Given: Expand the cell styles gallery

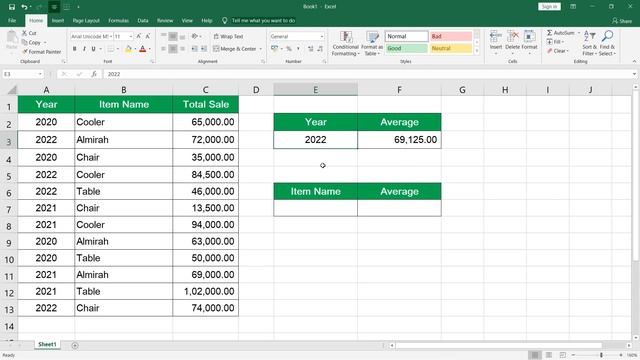Looking at the screenshot, I should click(x=477, y=51).
